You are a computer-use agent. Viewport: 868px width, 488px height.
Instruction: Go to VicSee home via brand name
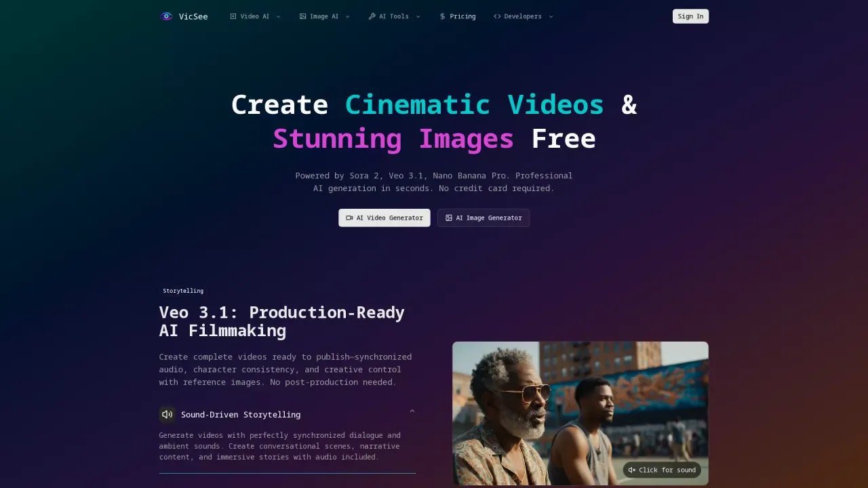click(x=193, y=16)
